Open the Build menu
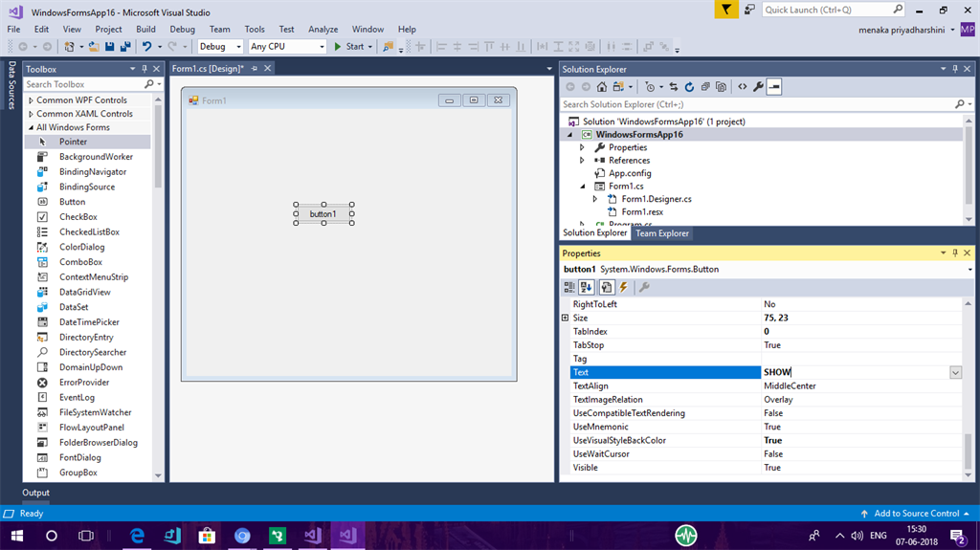 click(x=145, y=30)
